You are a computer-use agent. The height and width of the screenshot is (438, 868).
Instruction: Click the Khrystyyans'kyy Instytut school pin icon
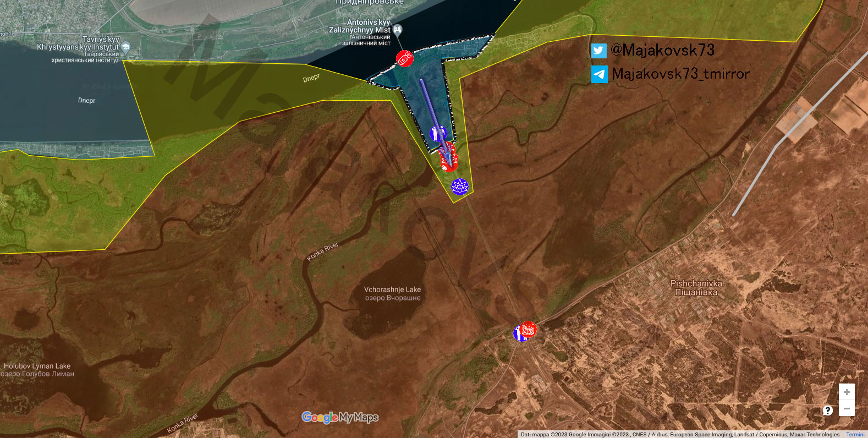pos(125,47)
